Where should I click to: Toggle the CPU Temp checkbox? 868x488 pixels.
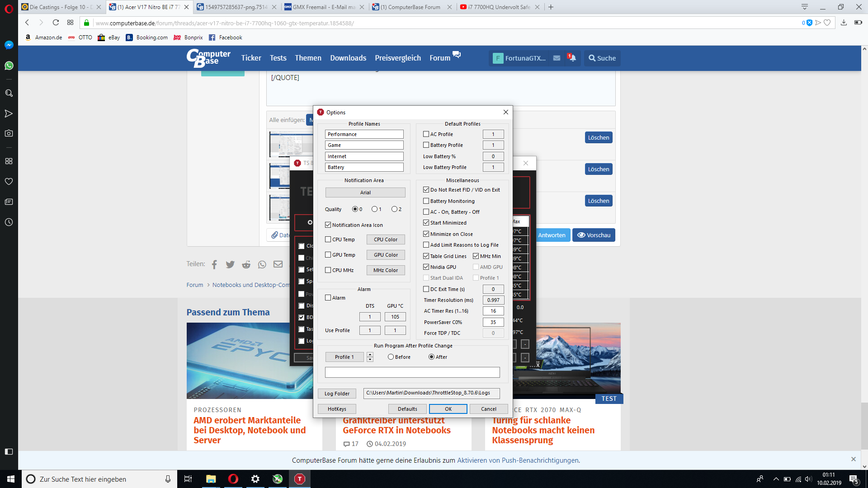click(x=328, y=239)
